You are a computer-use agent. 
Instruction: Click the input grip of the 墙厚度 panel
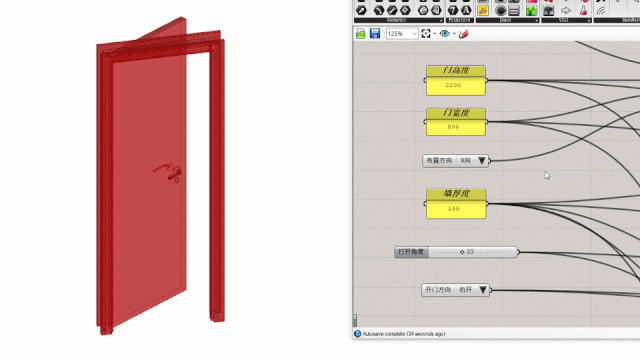pos(425,203)
